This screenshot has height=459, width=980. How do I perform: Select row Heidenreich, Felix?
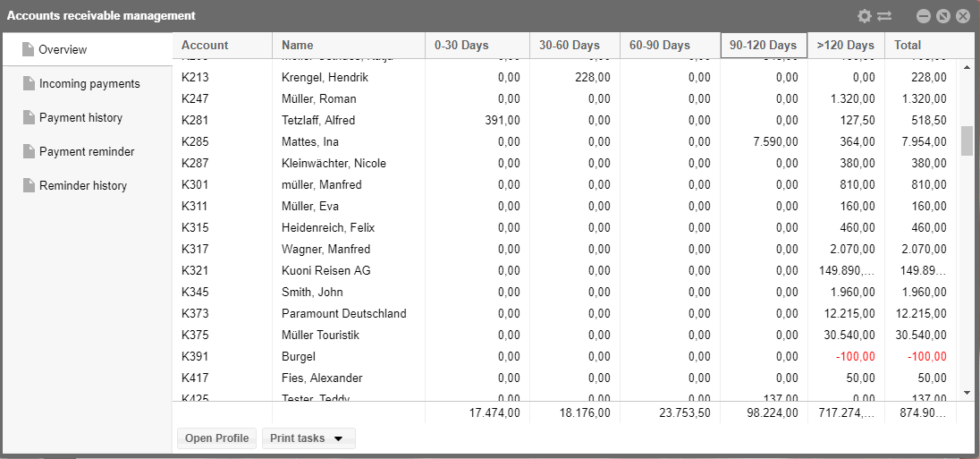[564, 227]
